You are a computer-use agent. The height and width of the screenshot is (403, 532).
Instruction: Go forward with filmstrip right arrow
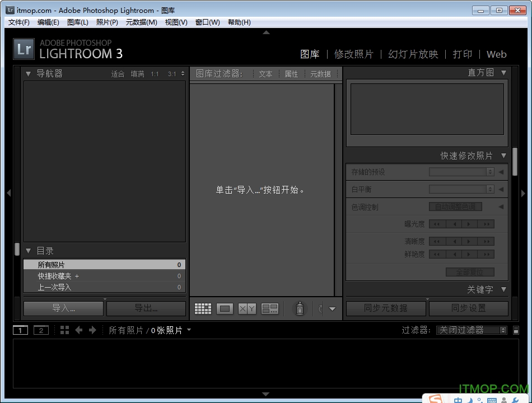92,330
